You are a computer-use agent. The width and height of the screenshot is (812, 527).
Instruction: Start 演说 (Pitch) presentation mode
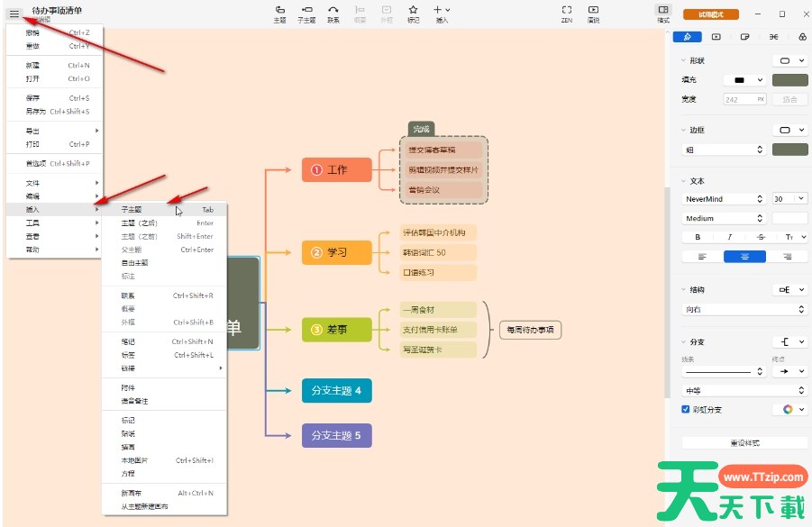(593, 13)
